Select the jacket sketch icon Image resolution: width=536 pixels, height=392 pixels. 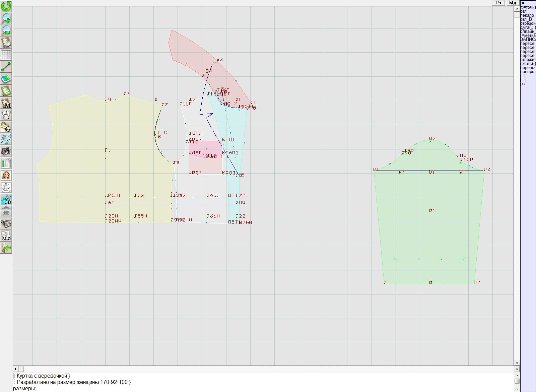6,187
